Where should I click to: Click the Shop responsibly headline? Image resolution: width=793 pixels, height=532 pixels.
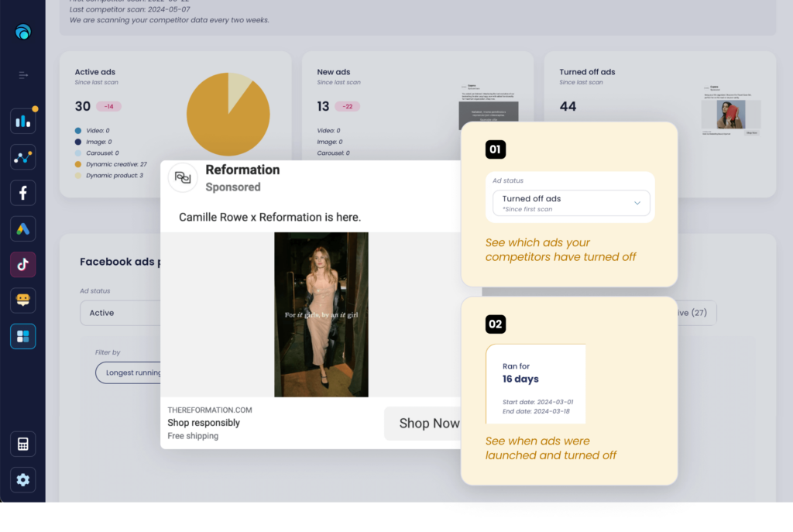[x=204, y=423]
